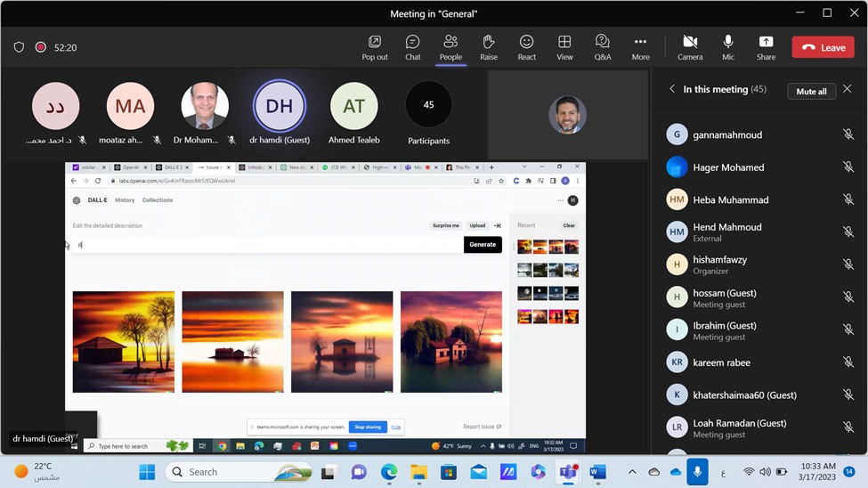Click the Pop out icon
Image resolution: width=868 pixels, height=488 pixels.
click(x=375, y=47)
